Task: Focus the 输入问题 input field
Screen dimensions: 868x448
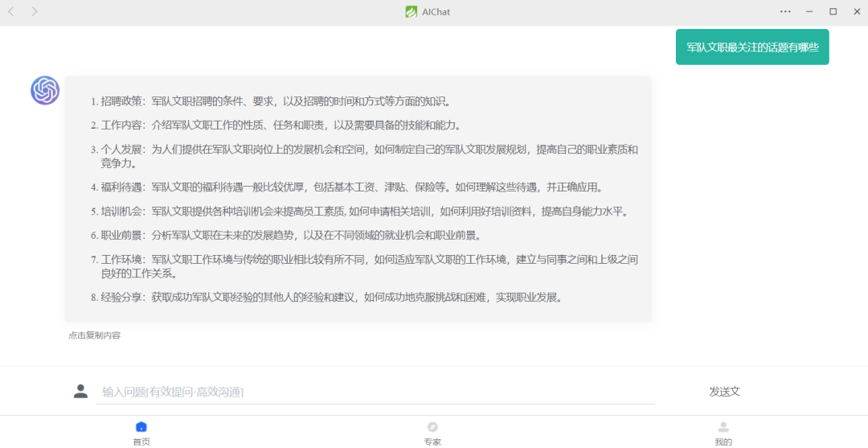Action: (375, 392)
